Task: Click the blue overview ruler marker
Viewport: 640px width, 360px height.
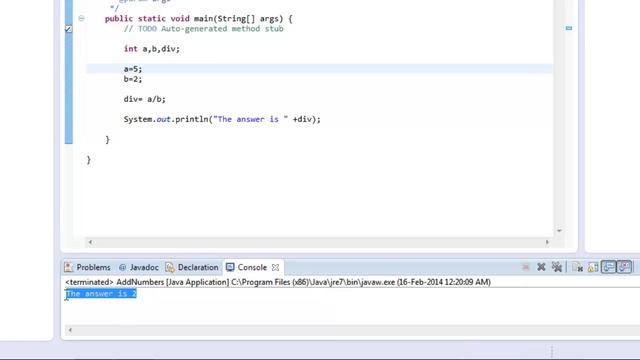Action: coord(569,28)
